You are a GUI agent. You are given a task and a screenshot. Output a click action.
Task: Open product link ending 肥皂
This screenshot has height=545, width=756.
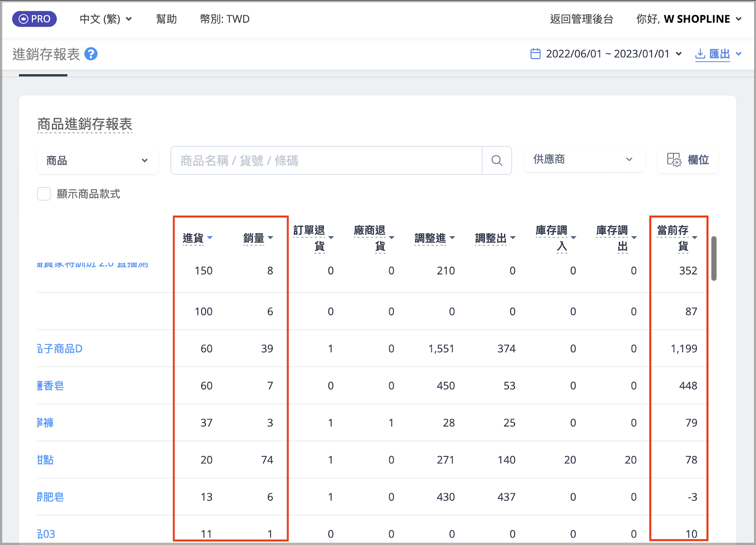tap(51, 497)
